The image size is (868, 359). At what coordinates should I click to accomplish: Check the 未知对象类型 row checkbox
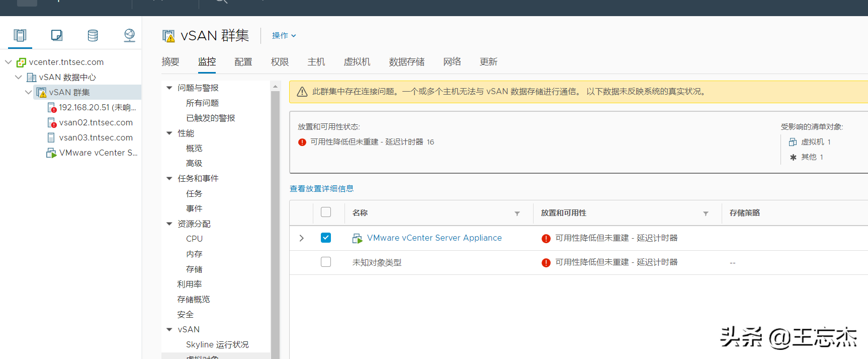pos(326,262)
